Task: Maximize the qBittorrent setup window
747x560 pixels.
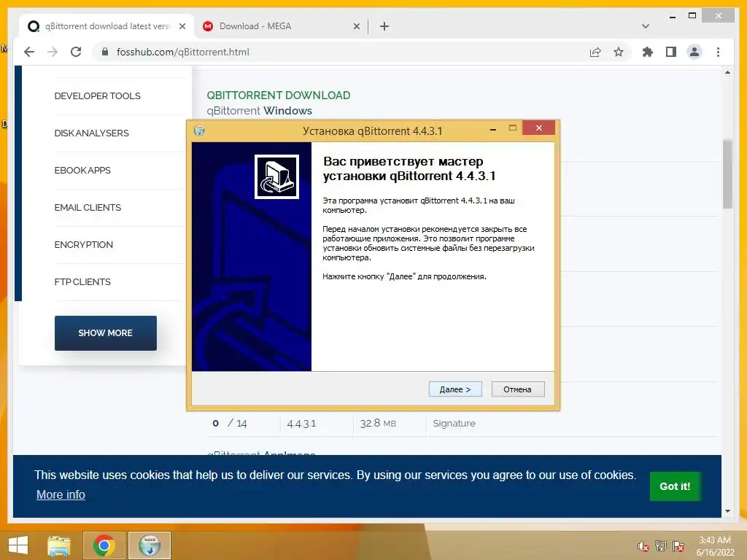Action: 513,128
